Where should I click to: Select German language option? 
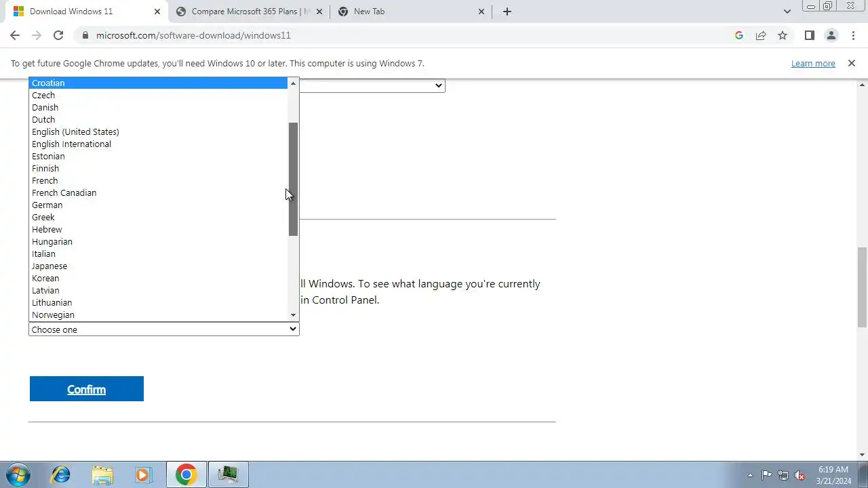click(158, 205)
